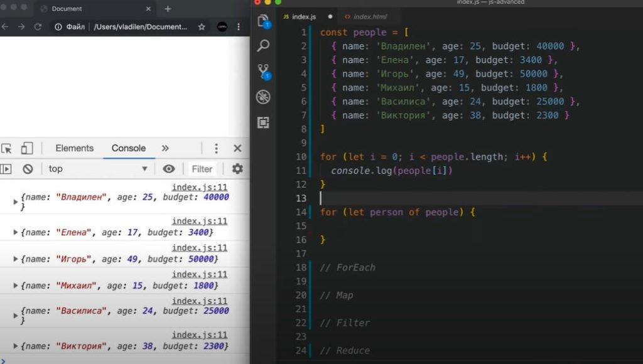Open the VS Code Explorer panel
The height and width of the screenshot is (364, 643).
[x=264, y=21]
